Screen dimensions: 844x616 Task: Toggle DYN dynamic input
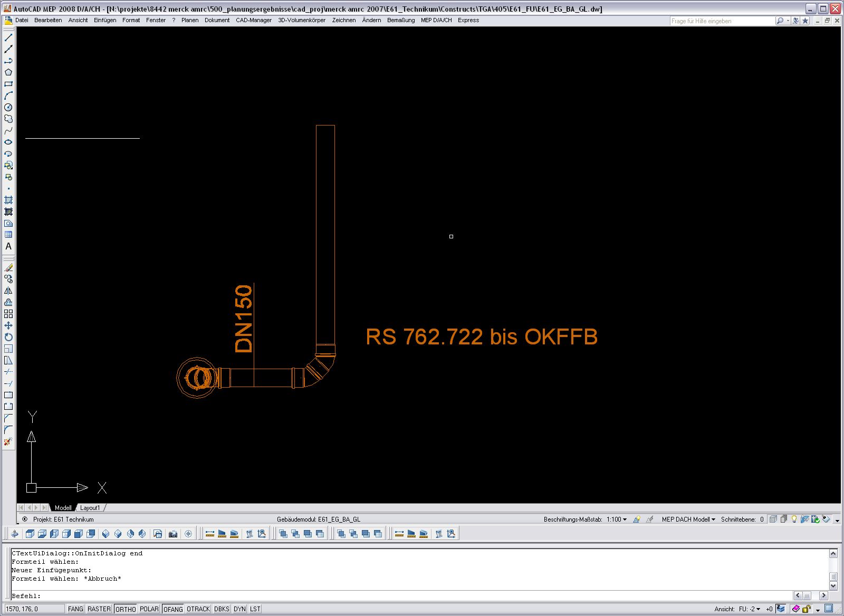[x=240, y=609]
